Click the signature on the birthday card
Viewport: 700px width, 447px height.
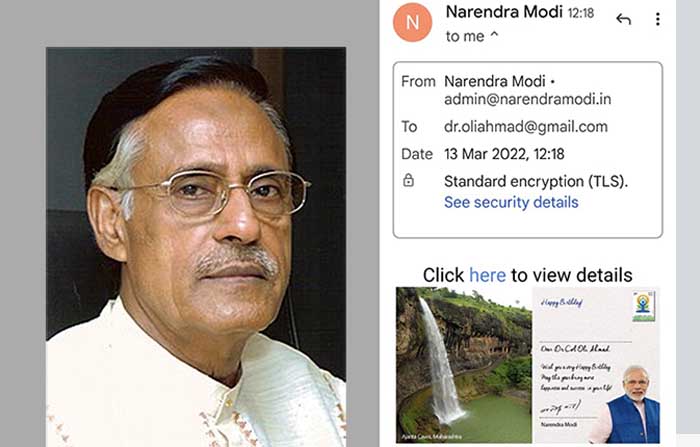(x=561, y=407)
